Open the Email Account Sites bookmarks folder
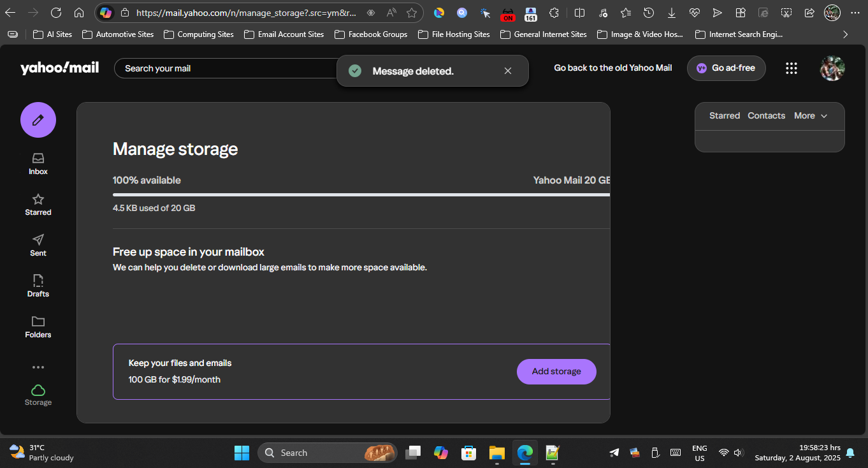The image size is (868, 468). pos(284,34)
